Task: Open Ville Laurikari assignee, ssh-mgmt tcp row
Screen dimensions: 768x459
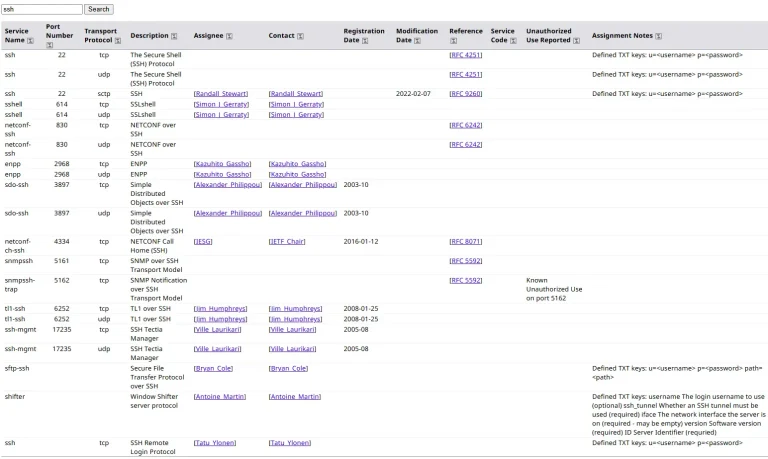Action: click(217, 330)
